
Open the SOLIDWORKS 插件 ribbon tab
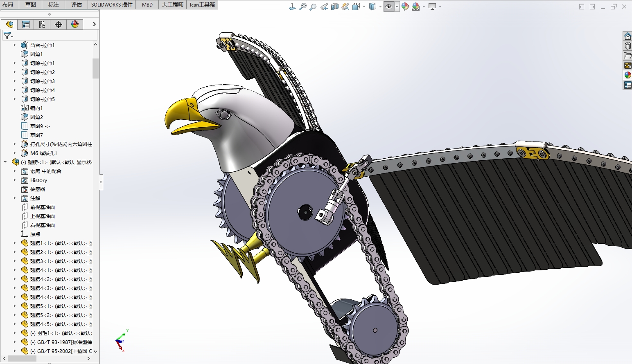[x=112, y=4]
